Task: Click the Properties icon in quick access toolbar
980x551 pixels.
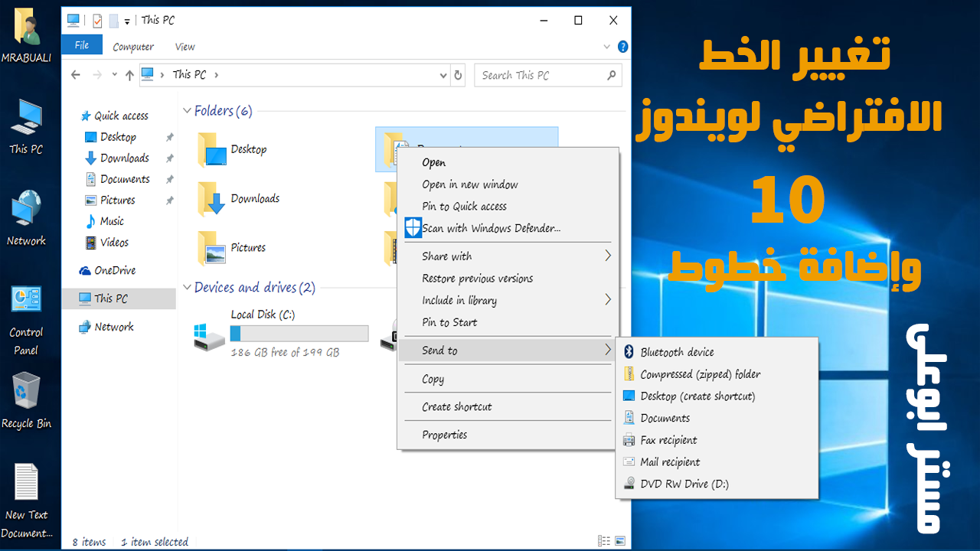Action: [97, 21]
